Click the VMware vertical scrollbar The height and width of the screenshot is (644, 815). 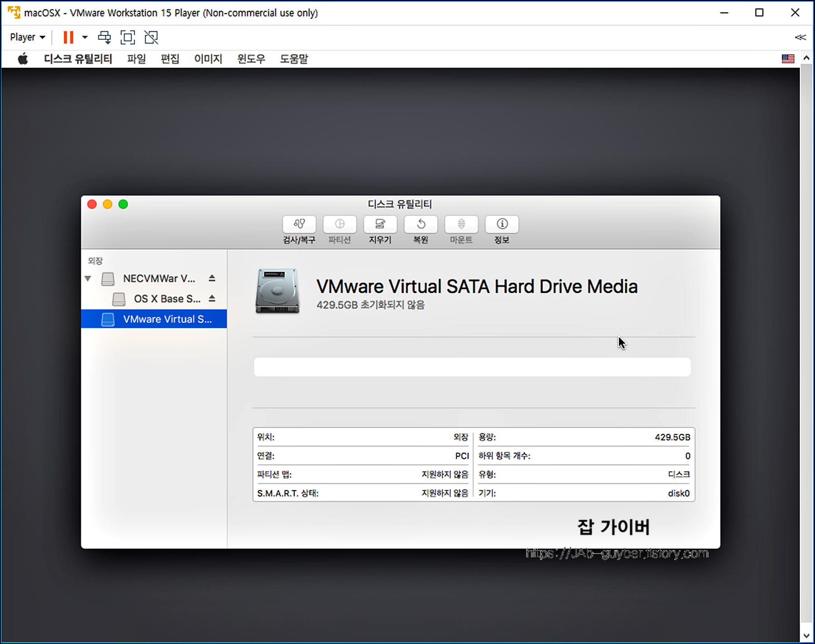point(806,344)
